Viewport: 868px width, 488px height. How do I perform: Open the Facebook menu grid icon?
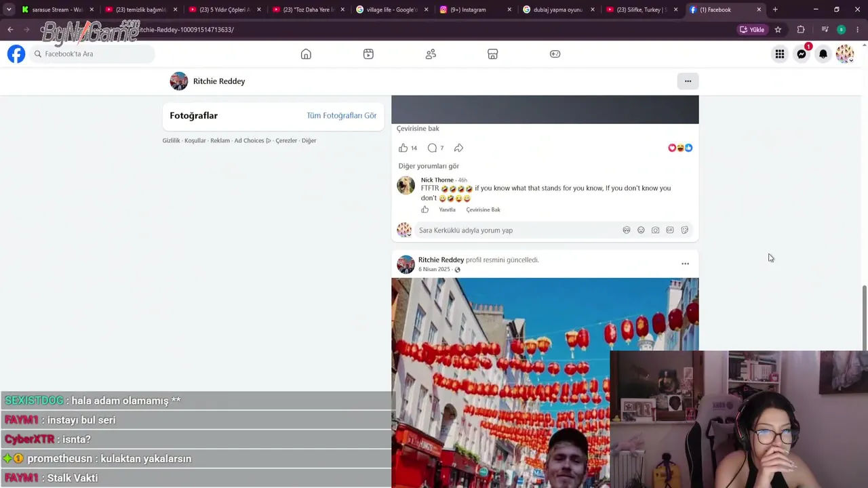780,54
